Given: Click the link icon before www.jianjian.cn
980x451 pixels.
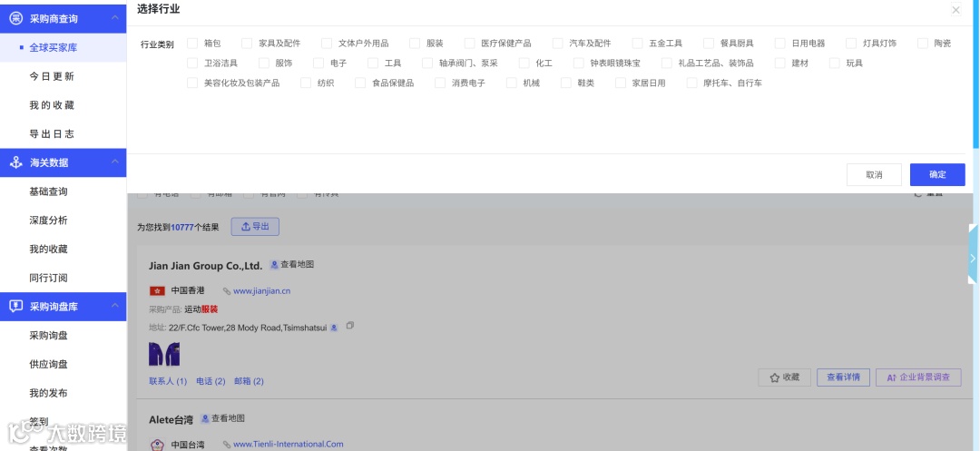Looking at the screenshot, I should pos(226,291).
